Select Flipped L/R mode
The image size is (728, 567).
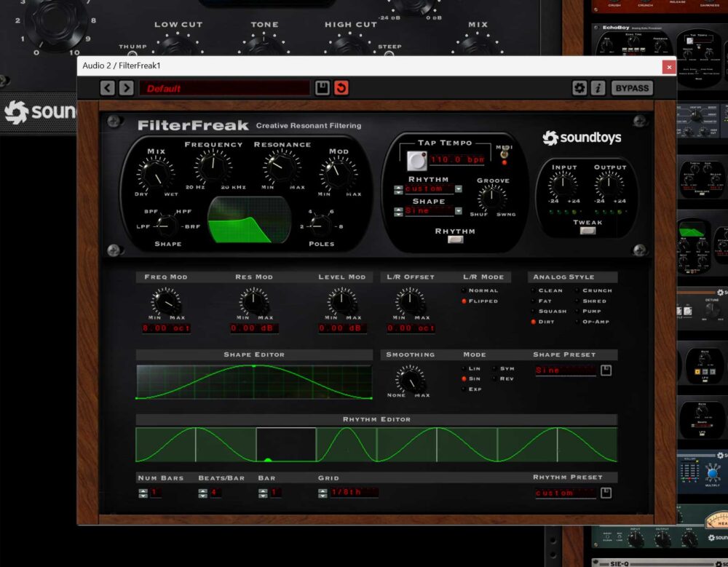click(480, 301)
